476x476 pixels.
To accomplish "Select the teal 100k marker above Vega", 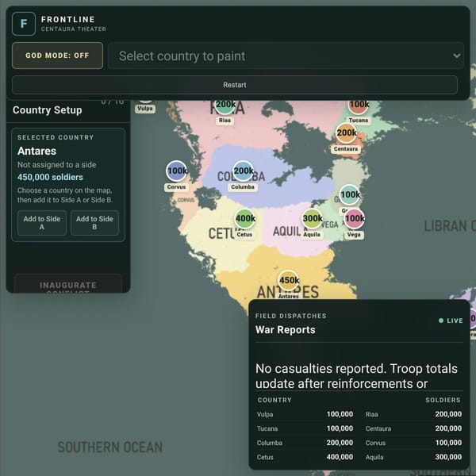I will tap(350, 194).
